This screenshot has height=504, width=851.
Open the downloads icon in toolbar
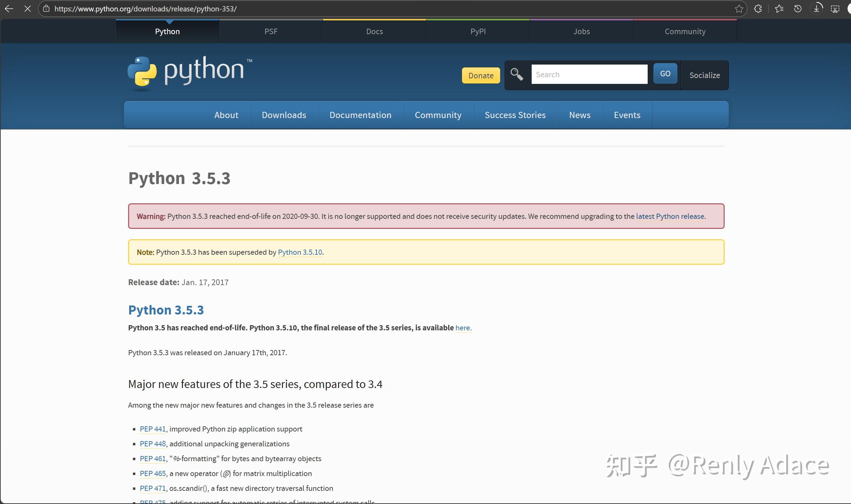click(x=816, y=9)
